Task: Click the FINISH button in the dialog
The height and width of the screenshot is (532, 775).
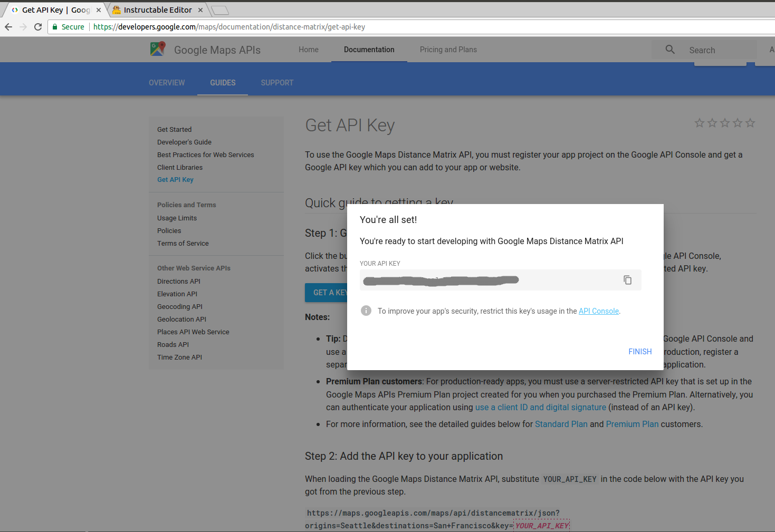Action: point(640,352)
